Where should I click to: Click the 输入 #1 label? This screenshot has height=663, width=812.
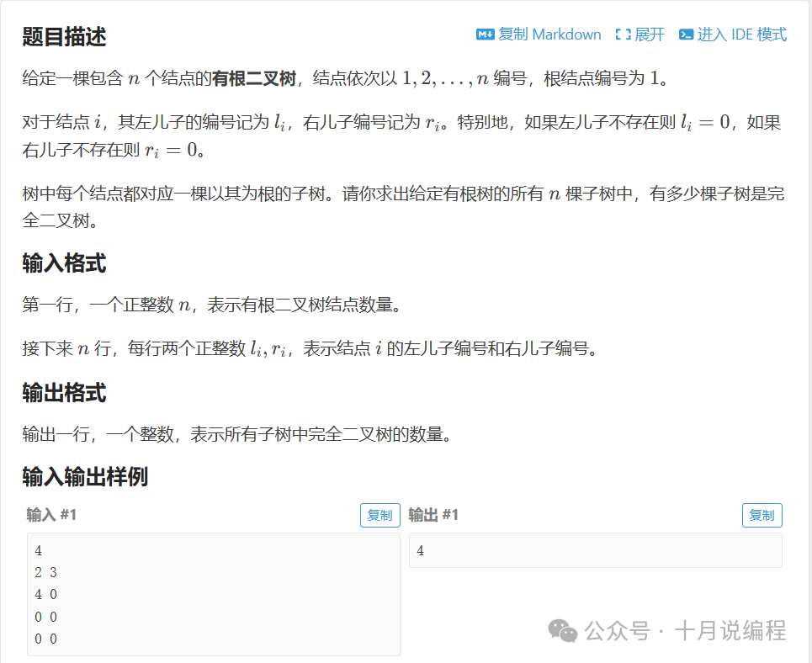49,515
